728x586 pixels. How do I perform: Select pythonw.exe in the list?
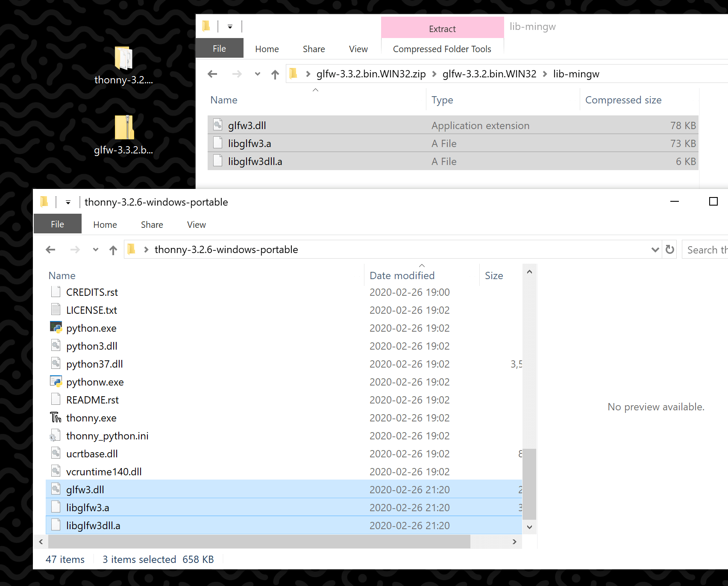[x=284, y=382]
